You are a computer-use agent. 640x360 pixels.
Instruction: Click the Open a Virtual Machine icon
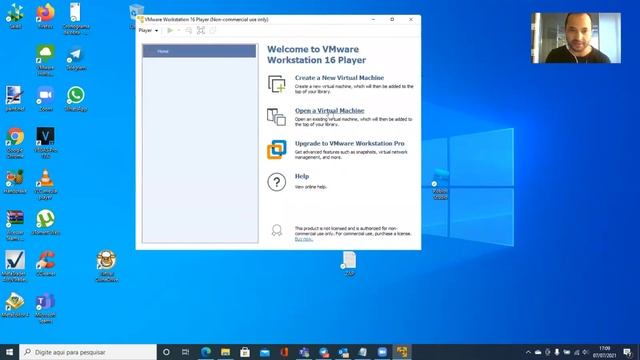pyautogui.click(x=277, y=117)
